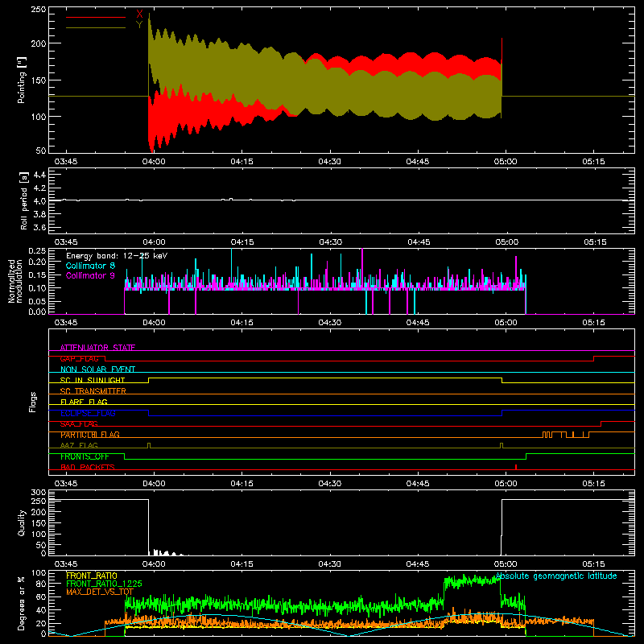This screenshot has width=644, height=644.
Task: Click the SC_IN_SUNLIGHT flag label
Action: [93, 380]
